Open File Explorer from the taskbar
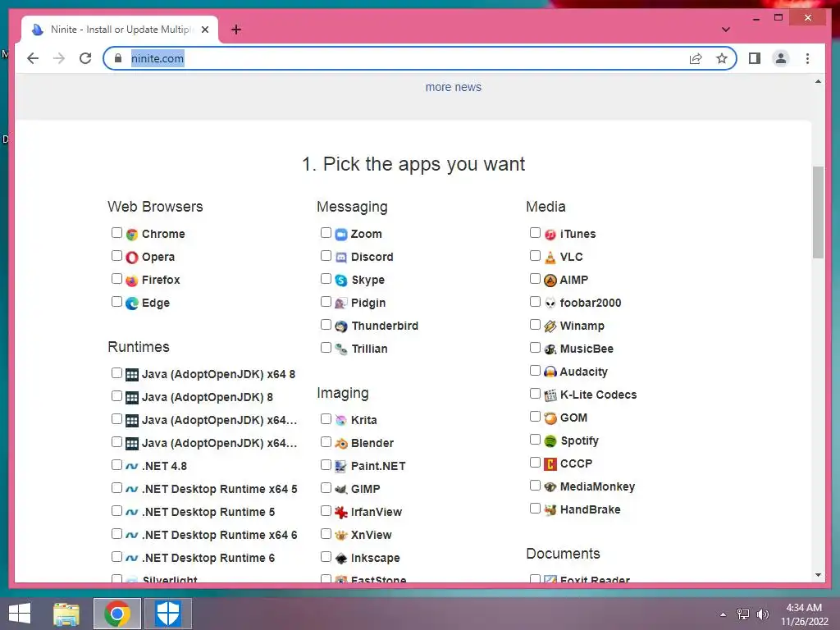 tap(66, 614)
